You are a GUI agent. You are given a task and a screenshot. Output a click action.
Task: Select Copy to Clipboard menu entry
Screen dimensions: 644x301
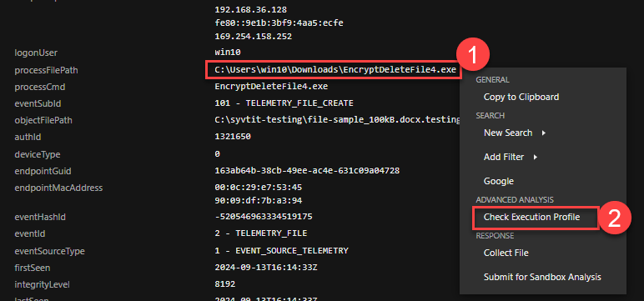(521, 97)
